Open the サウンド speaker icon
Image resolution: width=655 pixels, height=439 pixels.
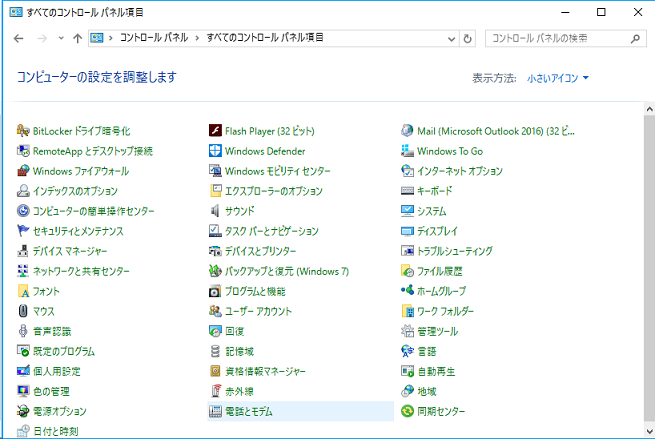(215, 211)
